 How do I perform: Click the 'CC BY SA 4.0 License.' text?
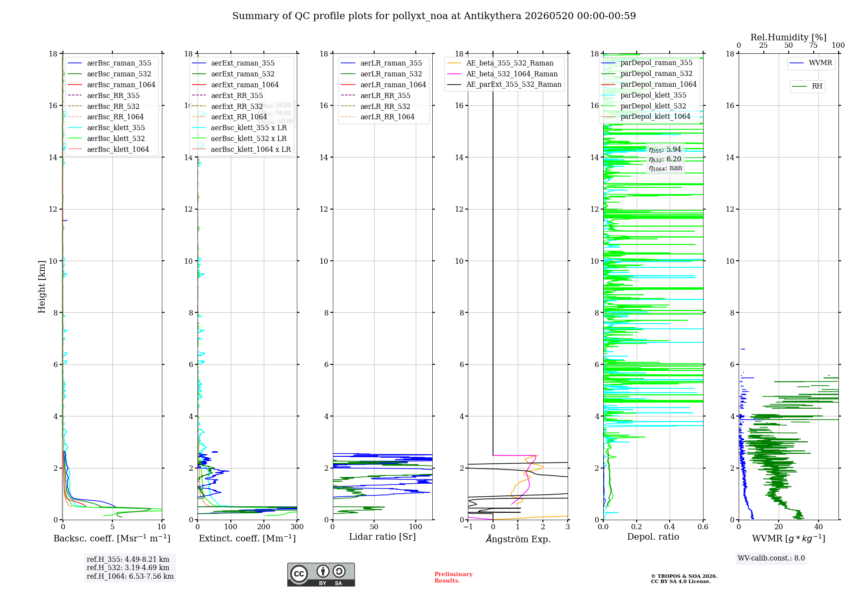click(x=681, y=581)
